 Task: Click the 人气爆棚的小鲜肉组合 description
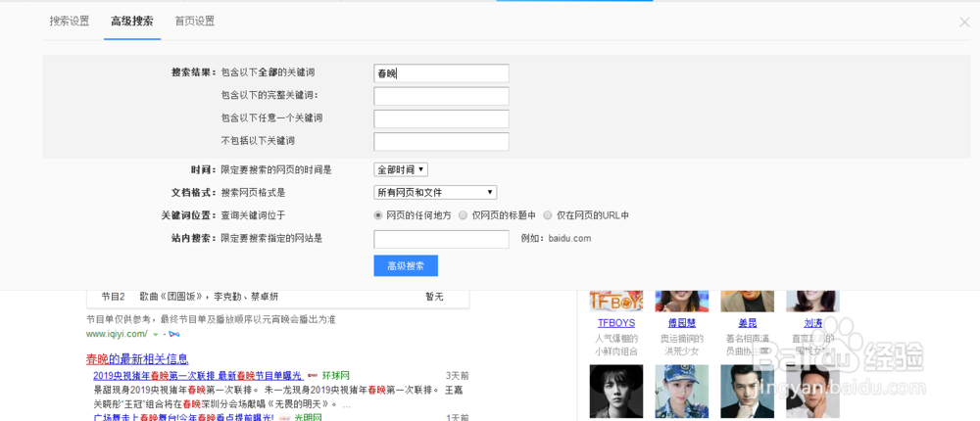coord(616,346)
